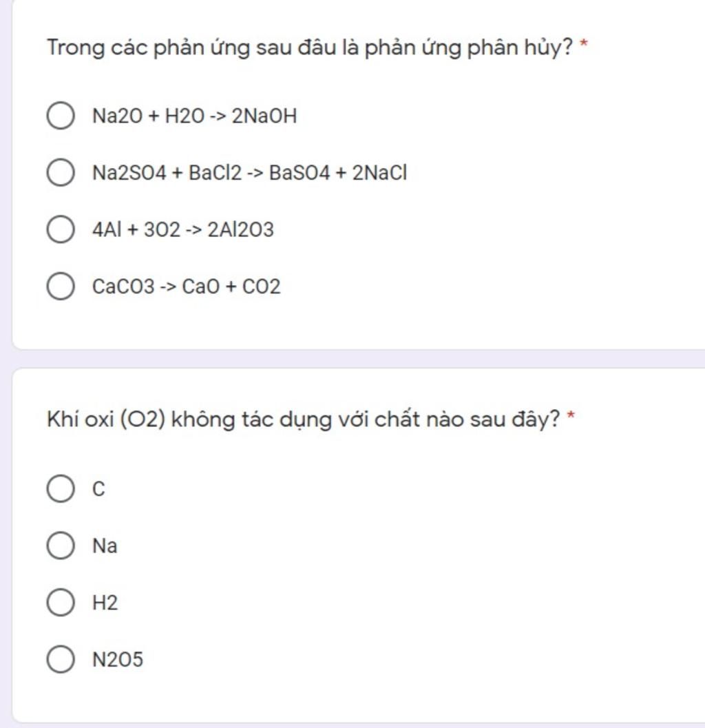705x728 pixels.
Task: Click the red asterisk on the Khí oxi question
Action: [x=570, y=416]
